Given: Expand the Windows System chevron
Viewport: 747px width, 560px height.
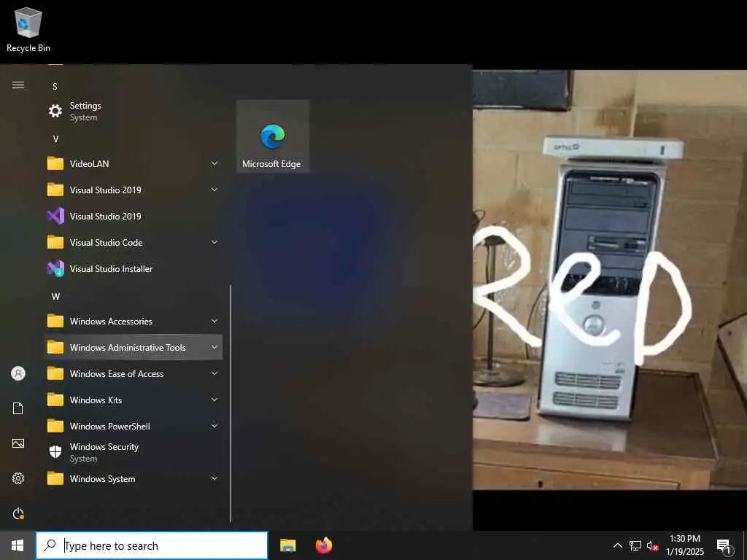Looking at the screenshot, I should tap(214, 478).
